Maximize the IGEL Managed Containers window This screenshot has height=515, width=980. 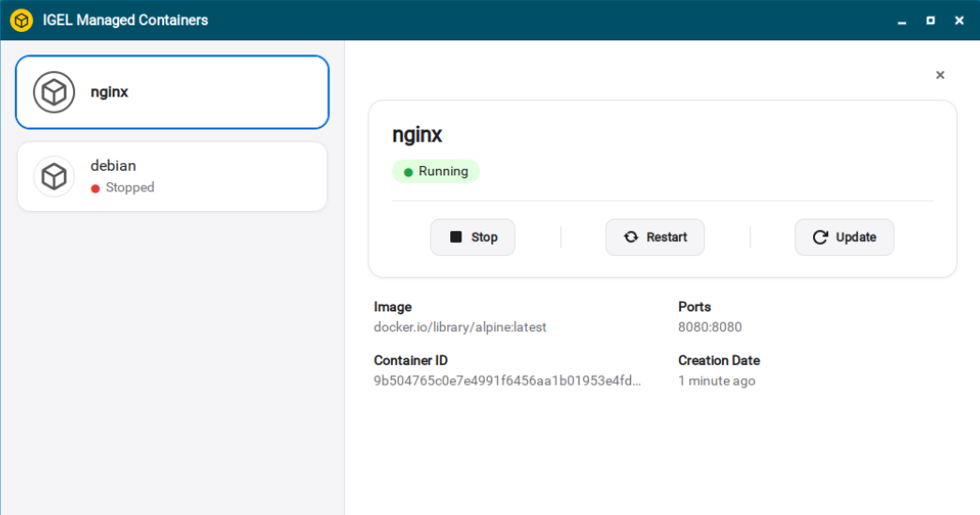[930, 21]
